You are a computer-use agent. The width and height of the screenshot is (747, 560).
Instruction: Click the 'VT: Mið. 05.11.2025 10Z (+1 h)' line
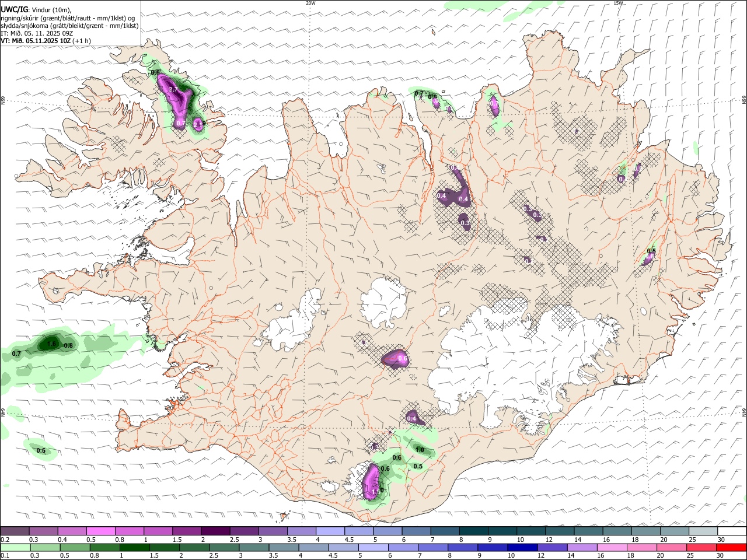click(x=46, y=41)
